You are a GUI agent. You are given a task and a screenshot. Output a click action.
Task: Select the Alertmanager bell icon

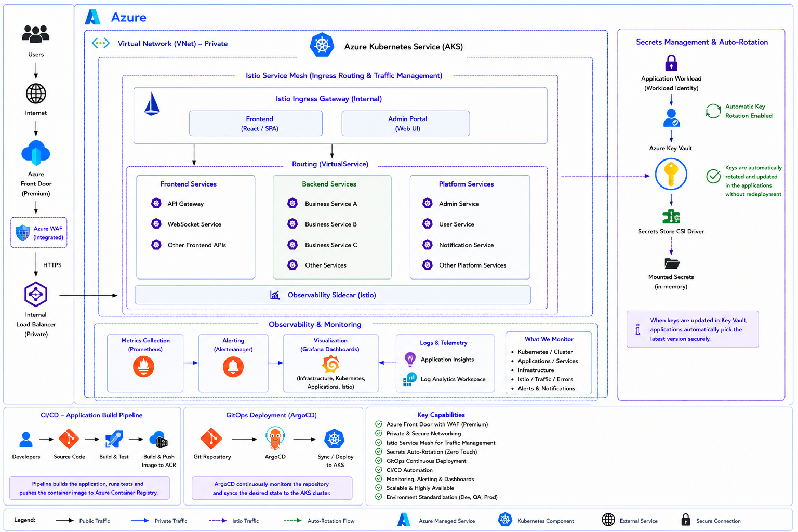click(233, 367)
